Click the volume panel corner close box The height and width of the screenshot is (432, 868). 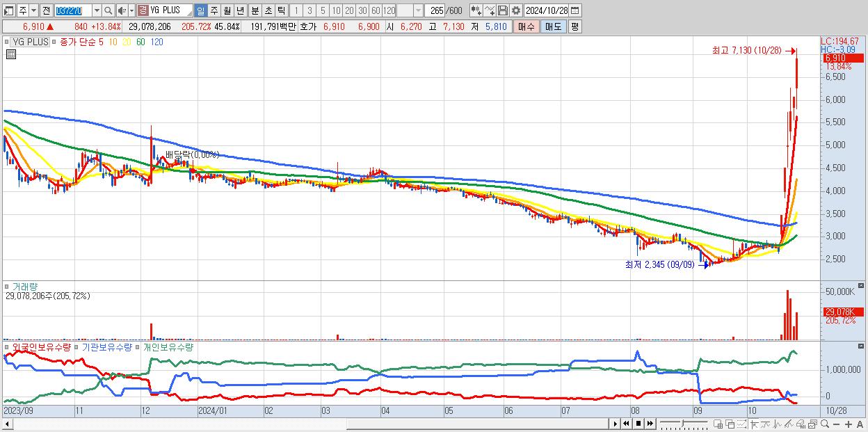point(862,285)
